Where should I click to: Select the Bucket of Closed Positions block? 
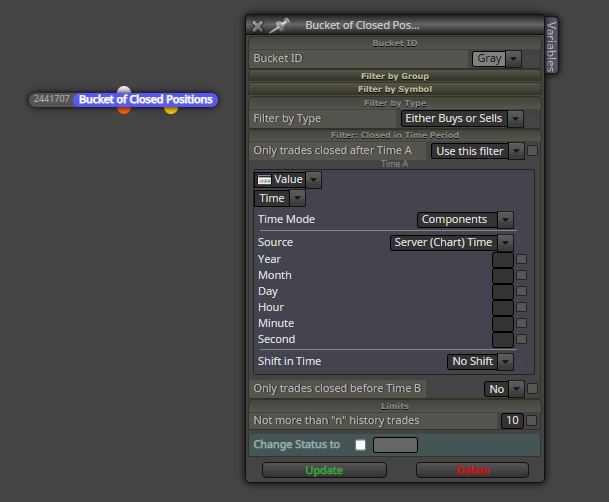click(146, 100)
